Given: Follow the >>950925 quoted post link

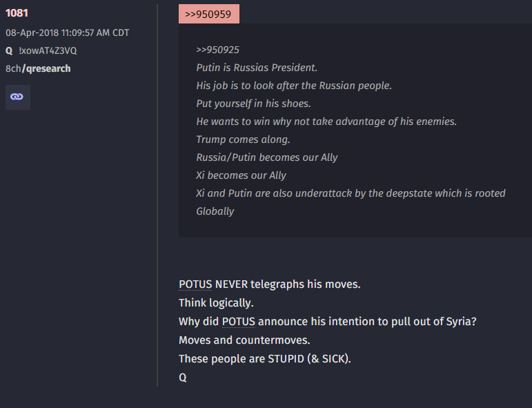Looking at the screenshot, I should pos(217,50).
